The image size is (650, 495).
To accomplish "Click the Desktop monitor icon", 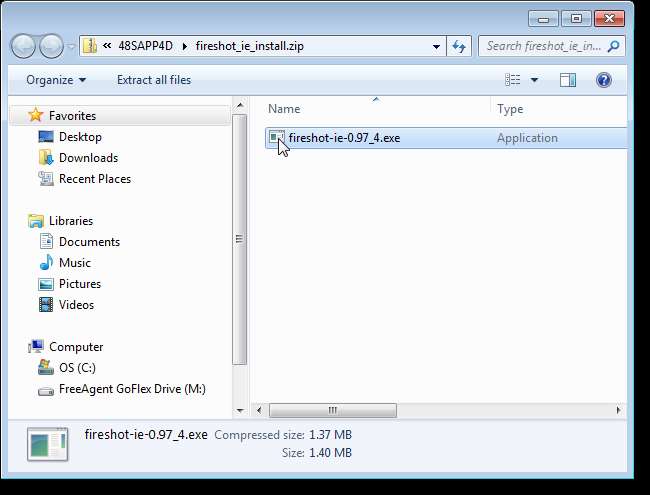I will tap(46, 136).
